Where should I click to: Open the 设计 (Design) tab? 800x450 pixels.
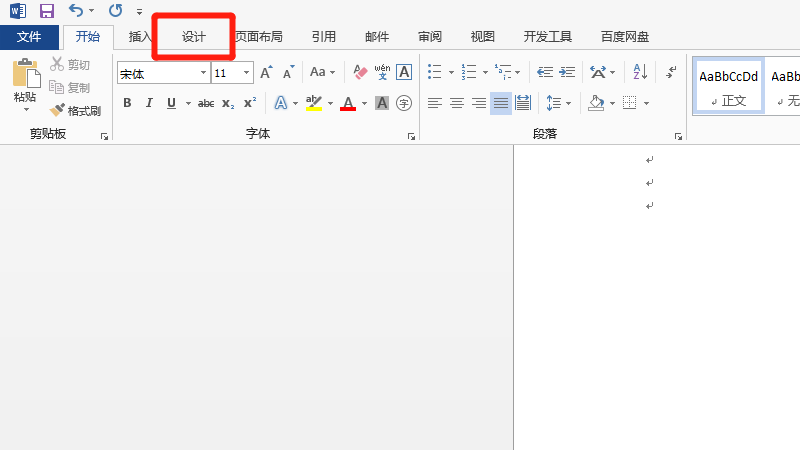click(194, 37)
